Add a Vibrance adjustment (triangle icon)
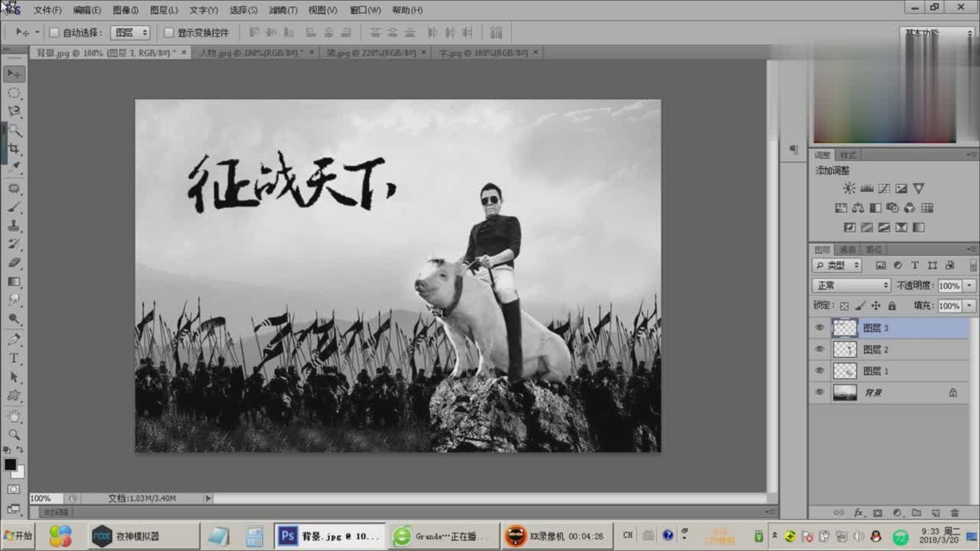 coord(919,188)
